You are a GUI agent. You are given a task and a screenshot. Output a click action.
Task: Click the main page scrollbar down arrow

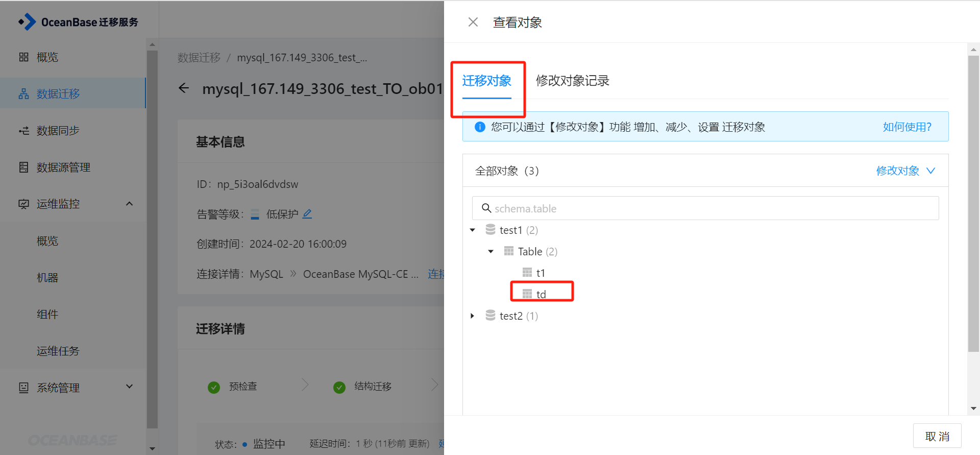coord(152,449)
